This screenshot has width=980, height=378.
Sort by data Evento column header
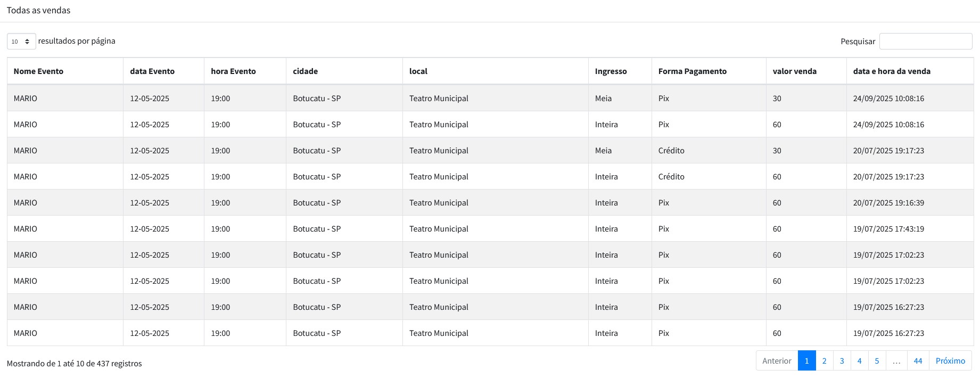point(152,71)
